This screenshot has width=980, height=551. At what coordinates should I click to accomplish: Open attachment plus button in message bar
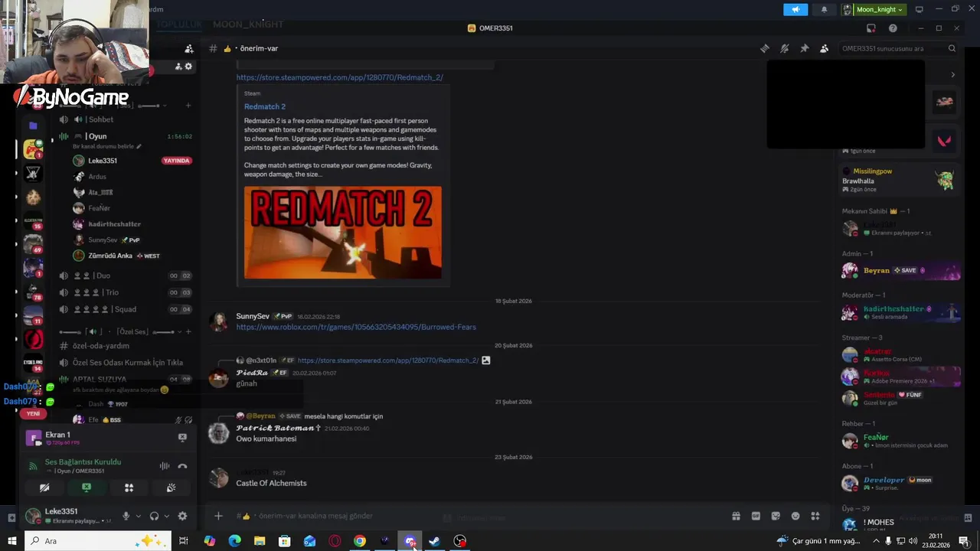tap(218, 516)
